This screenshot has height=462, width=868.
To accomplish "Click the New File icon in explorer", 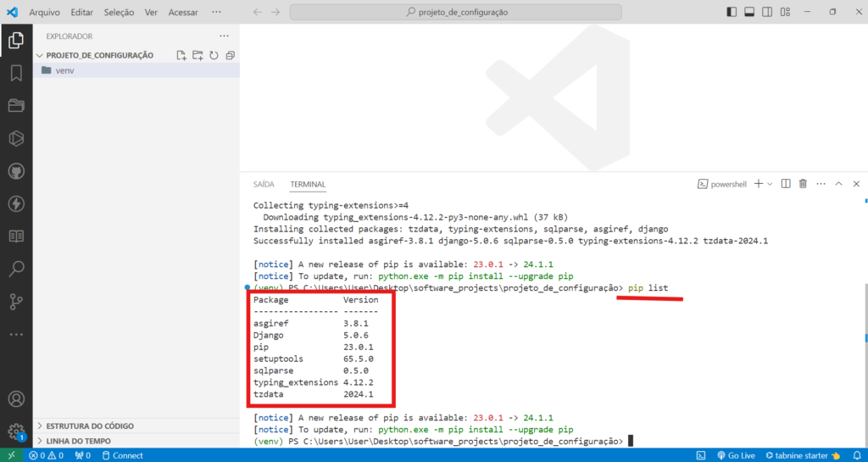I will click(181, 55).
